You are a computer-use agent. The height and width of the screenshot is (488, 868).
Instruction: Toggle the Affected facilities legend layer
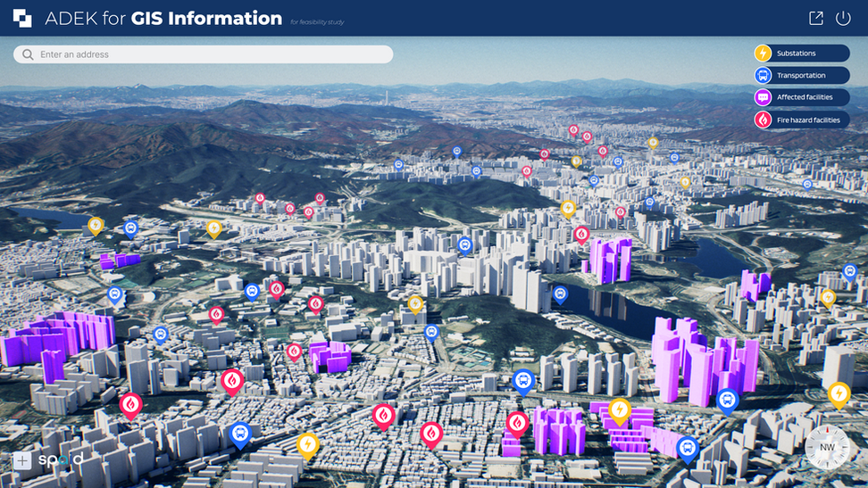pyautogui.click(x=802, y=97)
